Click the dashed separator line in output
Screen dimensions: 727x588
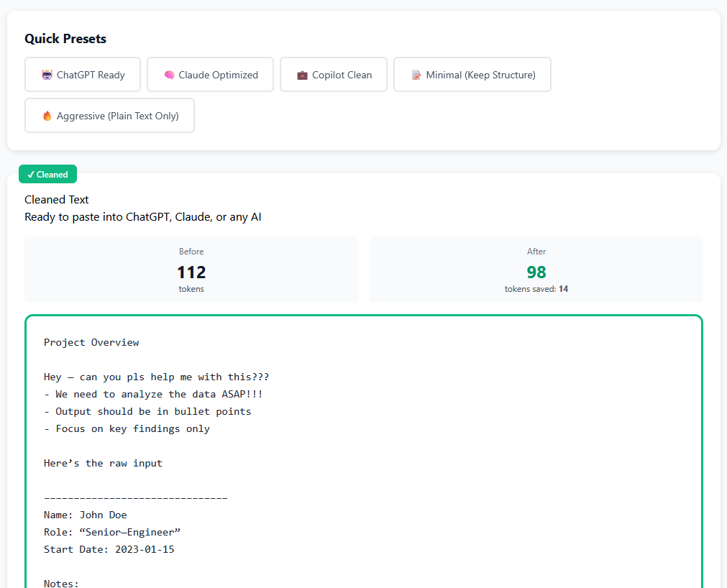click(135, 499)
